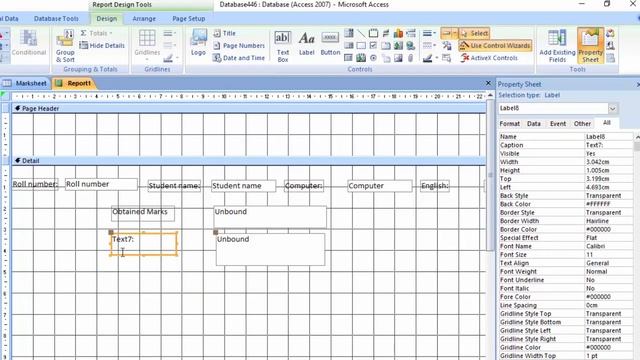Show Event tab in Property Sheet
The height and width of the screenshot is (360, 640).
(x=558, y=123)
